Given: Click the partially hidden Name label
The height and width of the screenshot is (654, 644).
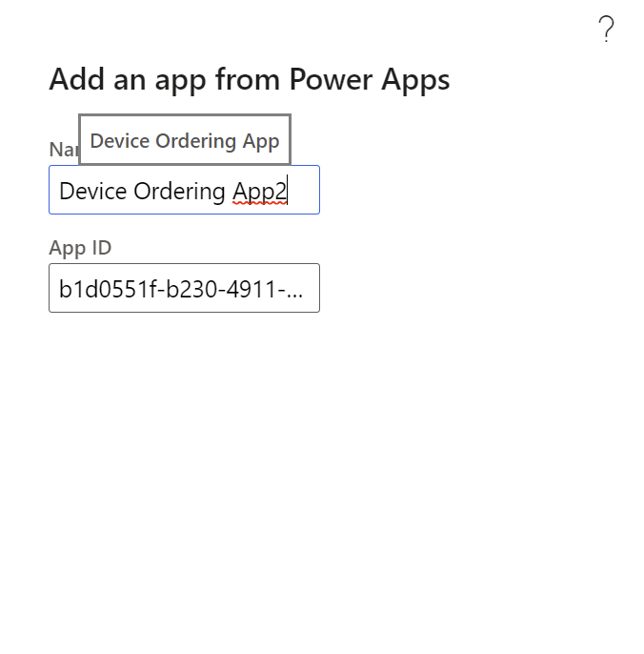Looking at the screenshot, I should click(x=64, y=150).
